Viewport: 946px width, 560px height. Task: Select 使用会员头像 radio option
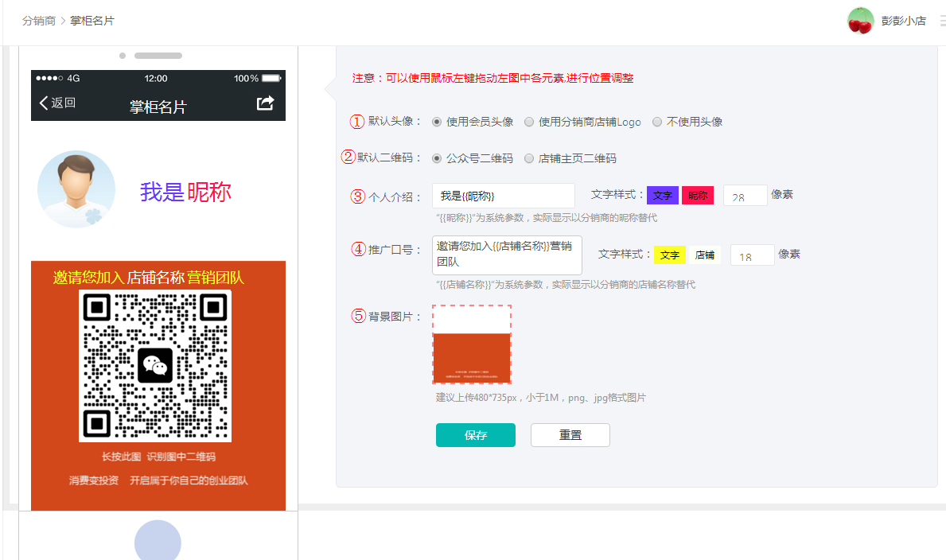437,122
